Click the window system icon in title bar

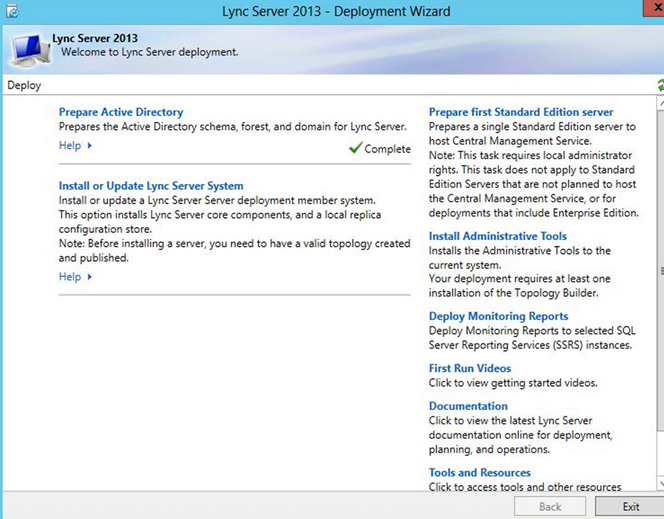click(x=12, y=12)
